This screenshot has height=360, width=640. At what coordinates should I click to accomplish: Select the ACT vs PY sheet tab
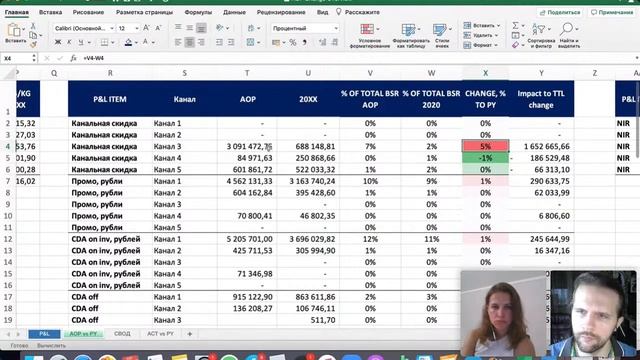pos(160,334)
